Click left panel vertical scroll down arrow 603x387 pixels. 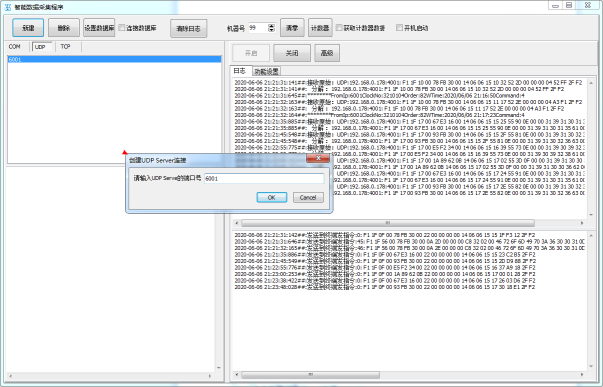tap(219, 368)
